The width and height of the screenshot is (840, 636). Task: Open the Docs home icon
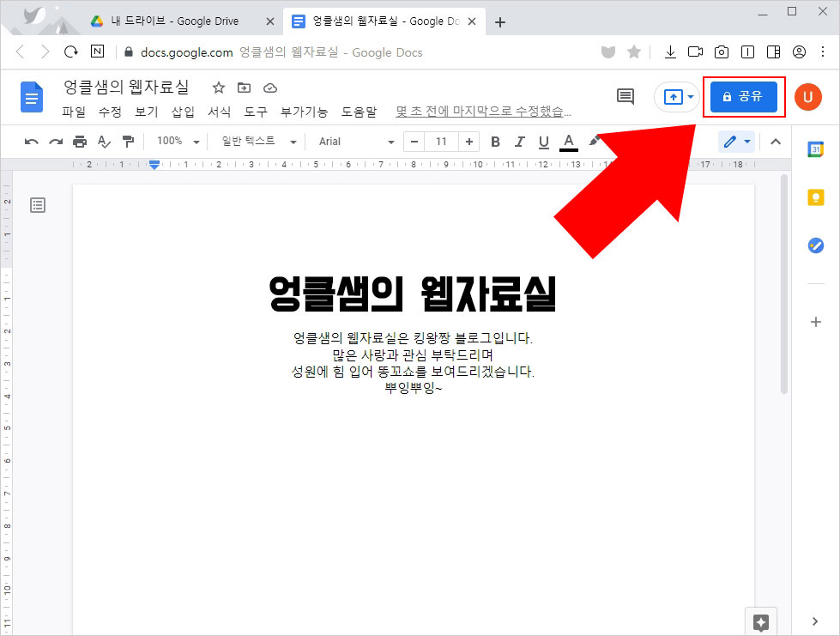32,98
